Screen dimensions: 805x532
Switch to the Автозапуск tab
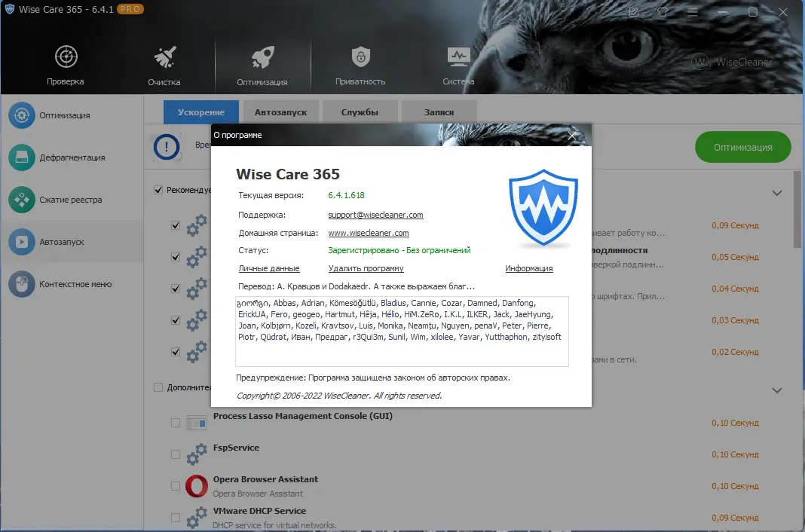(281, 112)
